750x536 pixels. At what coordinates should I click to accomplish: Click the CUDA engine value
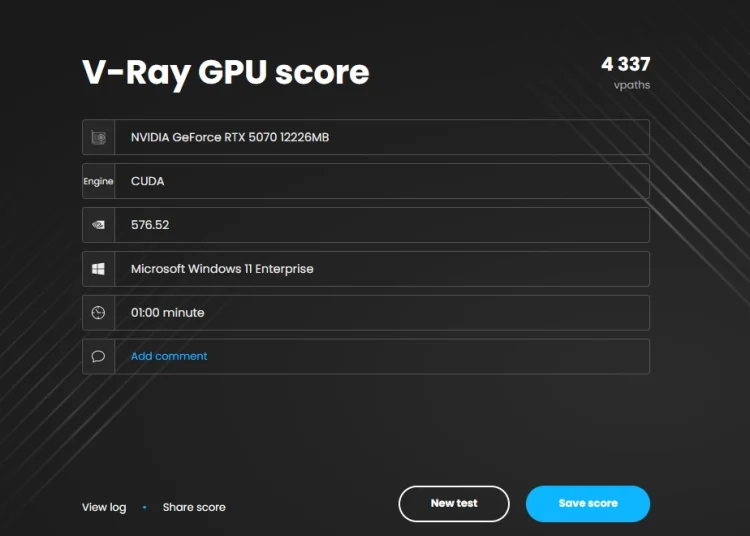point(147,181)
